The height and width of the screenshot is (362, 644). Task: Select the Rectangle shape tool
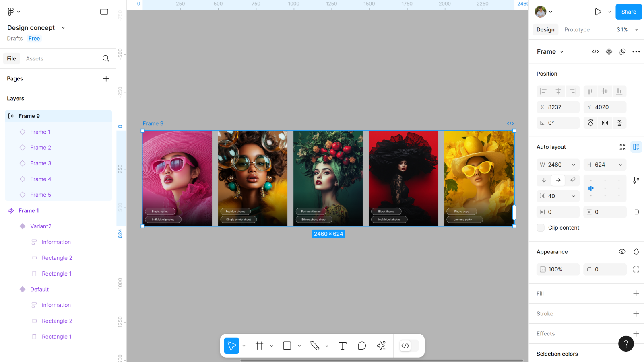coord(287,346)
